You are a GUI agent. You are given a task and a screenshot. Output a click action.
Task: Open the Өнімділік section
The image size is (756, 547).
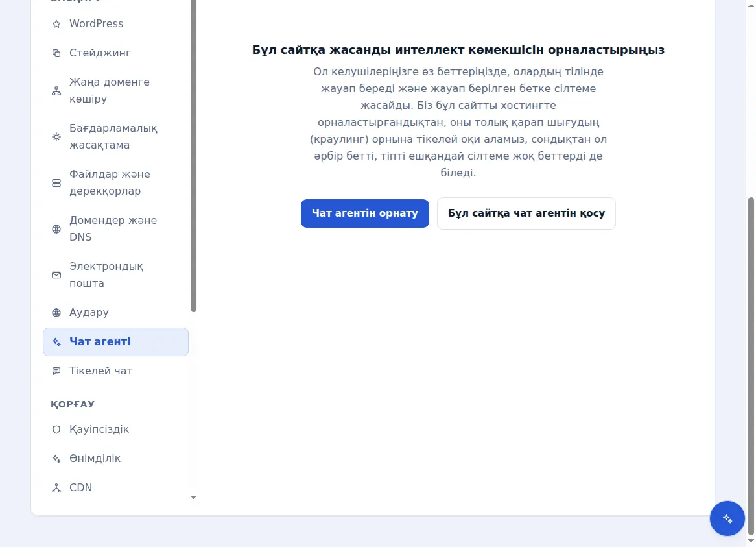tap(115, 459)
